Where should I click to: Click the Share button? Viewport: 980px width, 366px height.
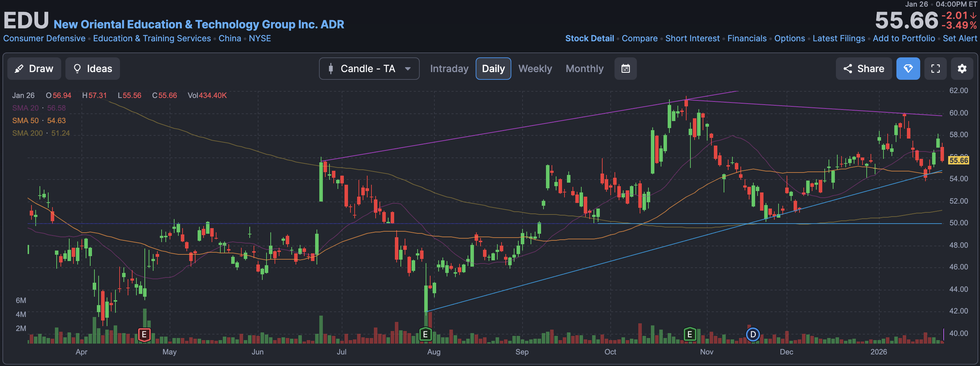(864, 69)
